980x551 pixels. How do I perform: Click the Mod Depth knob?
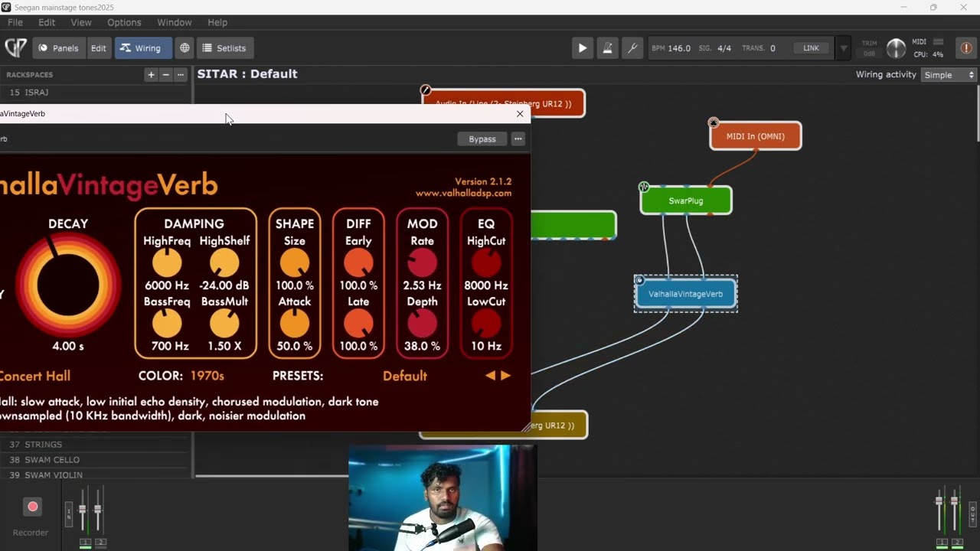point(422,324)
